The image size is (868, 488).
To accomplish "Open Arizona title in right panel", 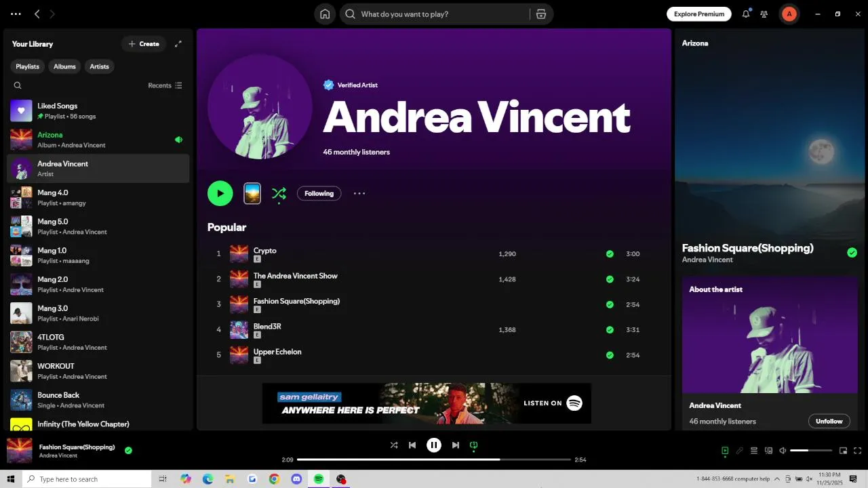I will [x=695, y=43].
